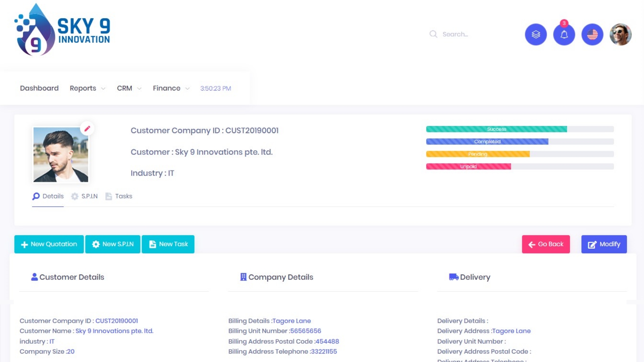Viewport: 644px width, 362px height.
Task: Click the red notification count badge
Action: (x=564, y=23)
